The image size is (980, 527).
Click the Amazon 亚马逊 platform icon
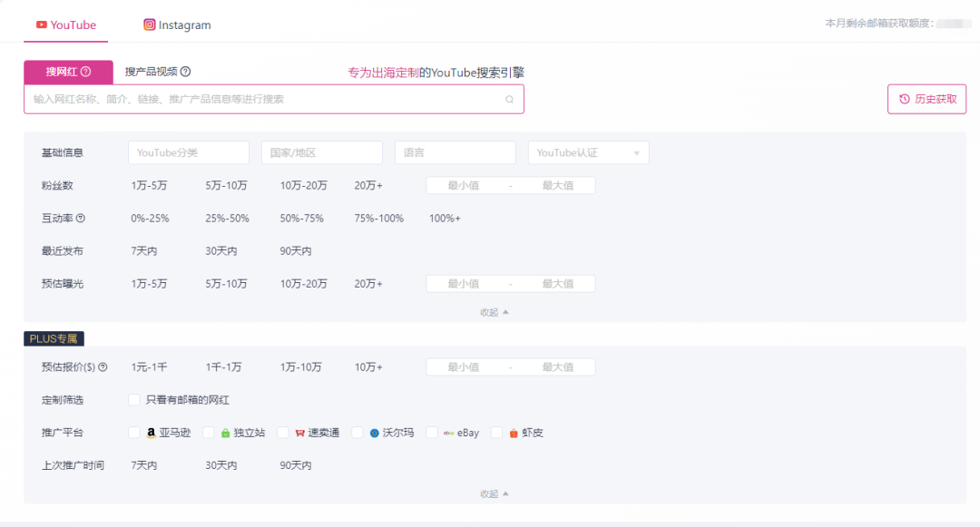[151, 433]
